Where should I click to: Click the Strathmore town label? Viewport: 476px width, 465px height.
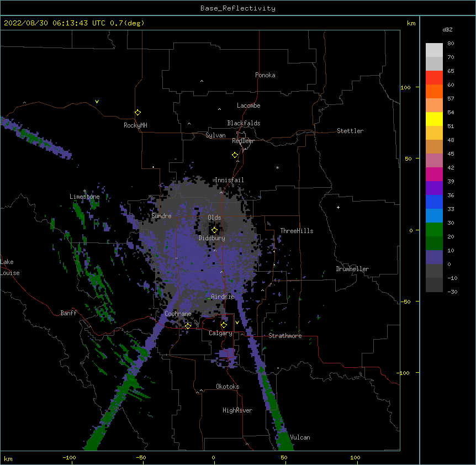click(285, 336)
